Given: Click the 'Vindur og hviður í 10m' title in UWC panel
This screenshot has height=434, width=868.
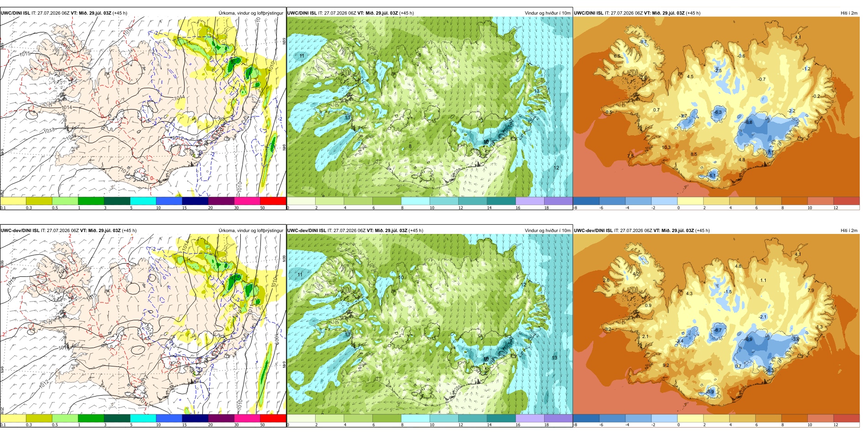Looking at the screenshot, I should 548,13.
